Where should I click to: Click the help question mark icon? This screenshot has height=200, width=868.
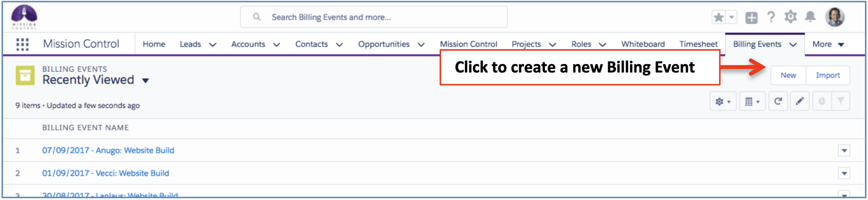[771, 17]
